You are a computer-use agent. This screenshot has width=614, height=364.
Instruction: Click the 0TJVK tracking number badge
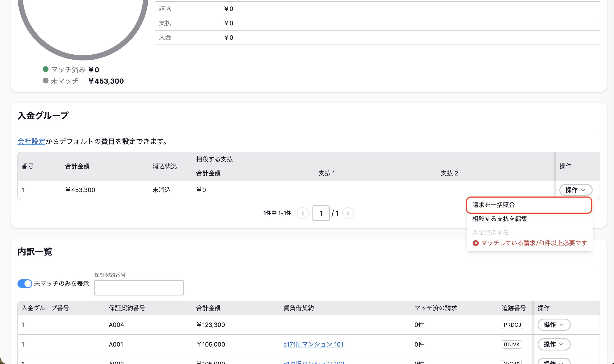click(512, 344)
